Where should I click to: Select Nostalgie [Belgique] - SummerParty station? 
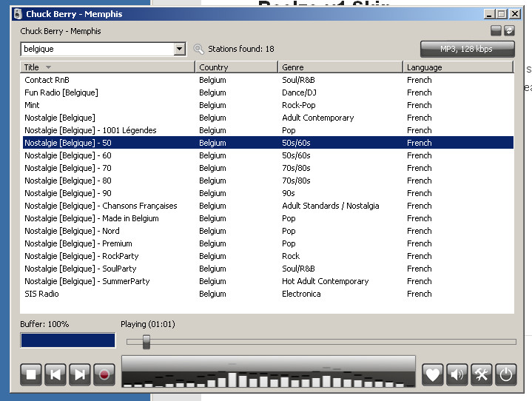tap(268, 281)
